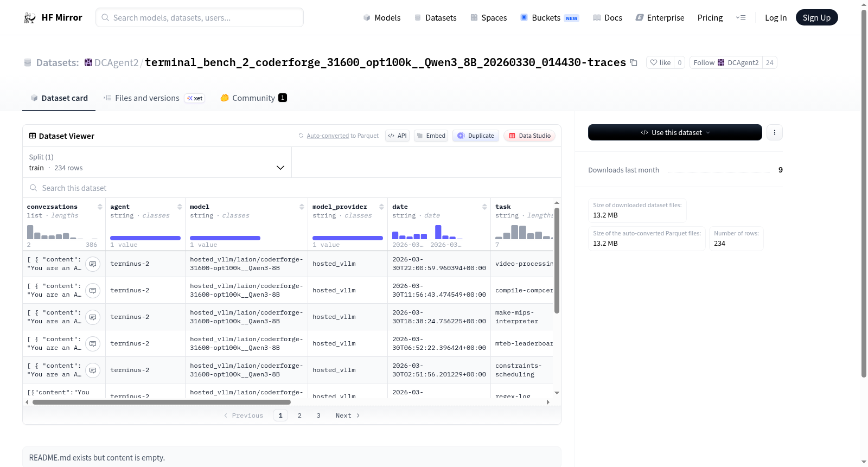This screenshot has height=467, width=868.
Task: Click the Log In link
Action: coord(776,18)
